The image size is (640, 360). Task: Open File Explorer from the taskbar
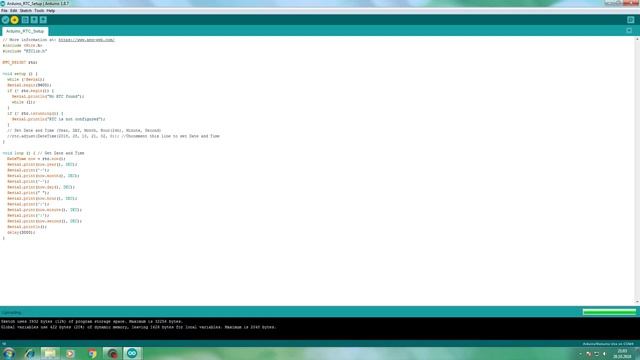[x=50, y=353]
